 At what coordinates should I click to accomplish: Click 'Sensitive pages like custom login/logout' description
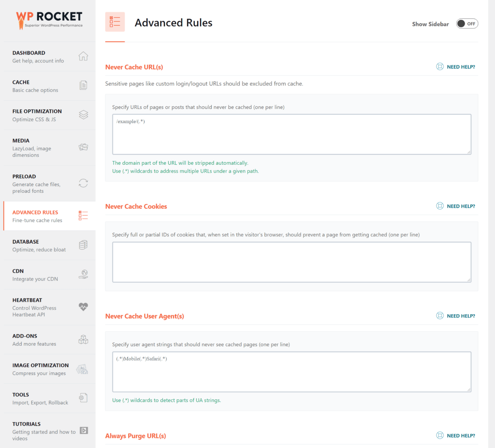click(x=204, y=84)
